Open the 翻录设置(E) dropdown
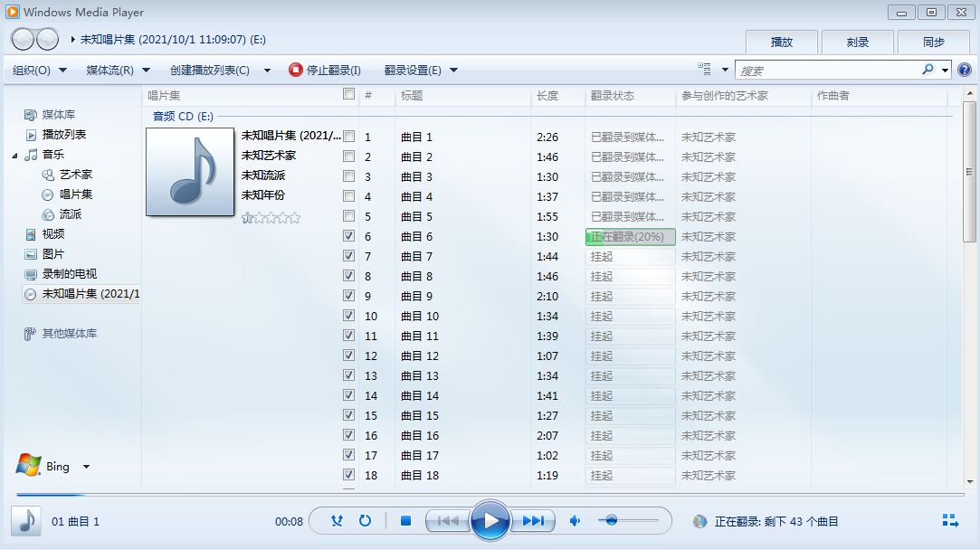Viewport: 980px width, 550px height. pyautogui.click(x=421, y=71)
